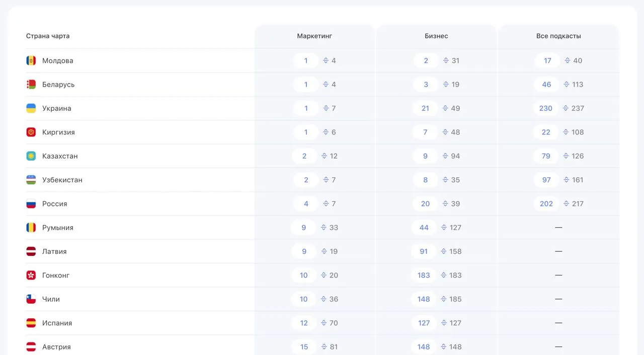Open the Бизнес column header

[436, 36]
